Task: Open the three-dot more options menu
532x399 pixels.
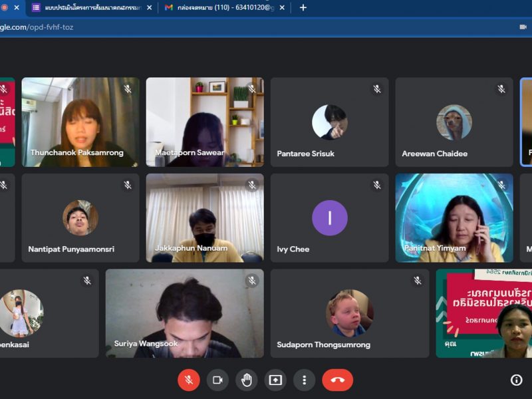Action: pos(304,380)
